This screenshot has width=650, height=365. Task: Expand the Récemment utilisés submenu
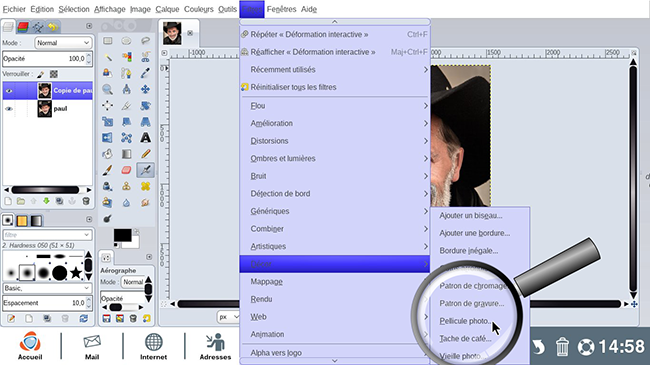(x=335, y=70)
